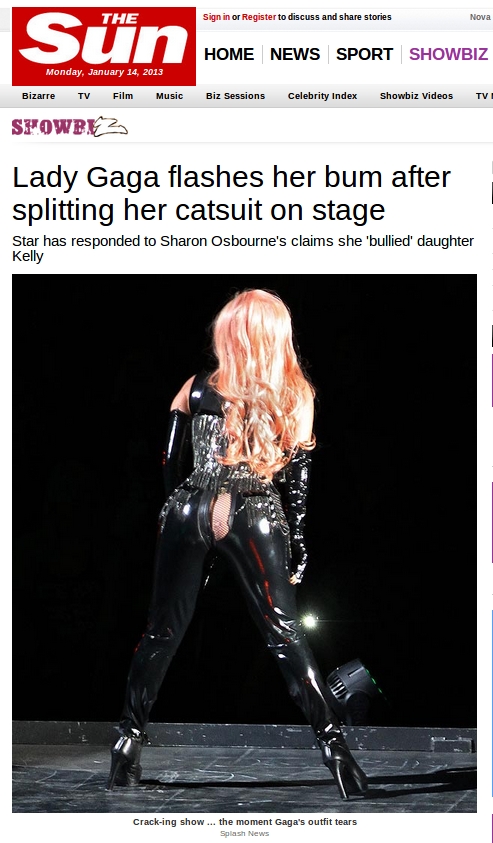This screenshot has width=493, height=843.
Task: Open the Biz Sessions tab
Action: 235,96
